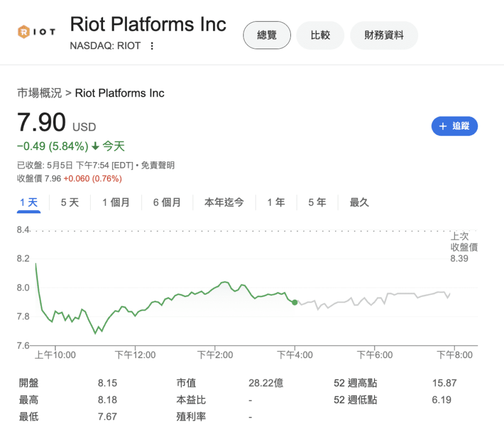Open the 財務資料 financials tab
This screenshot has height=432, width=504.
(384, 35)
